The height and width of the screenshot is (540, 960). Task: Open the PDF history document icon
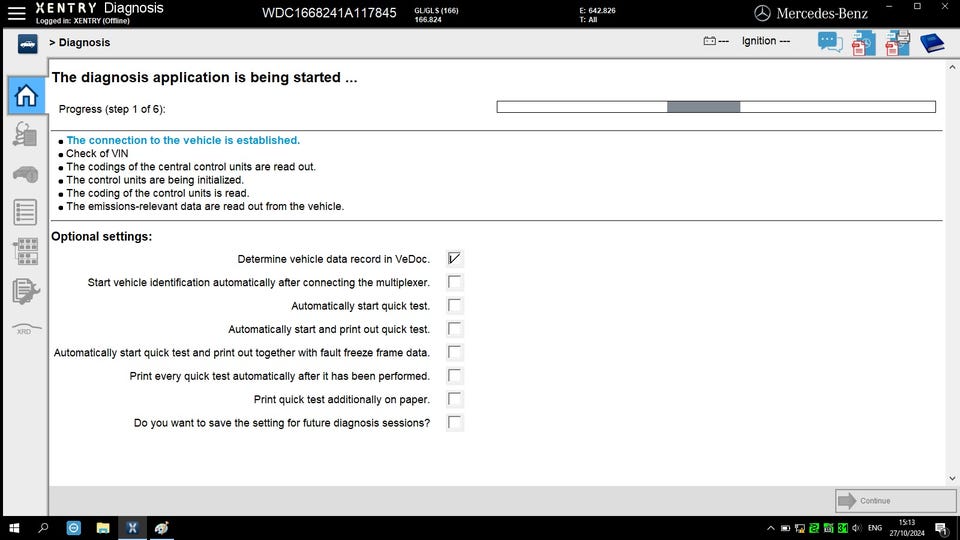point(863,43)
